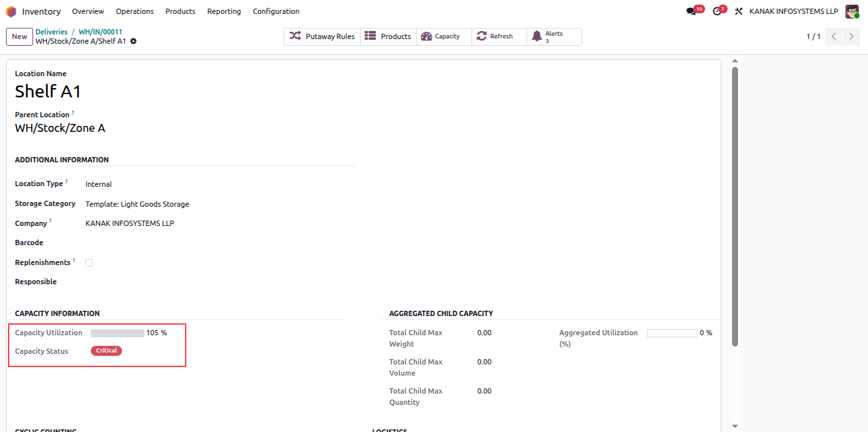Image resolution: width=868 pixels, height=432 pixels.
Task: Click the Storage Category field value
Action: 137,204
